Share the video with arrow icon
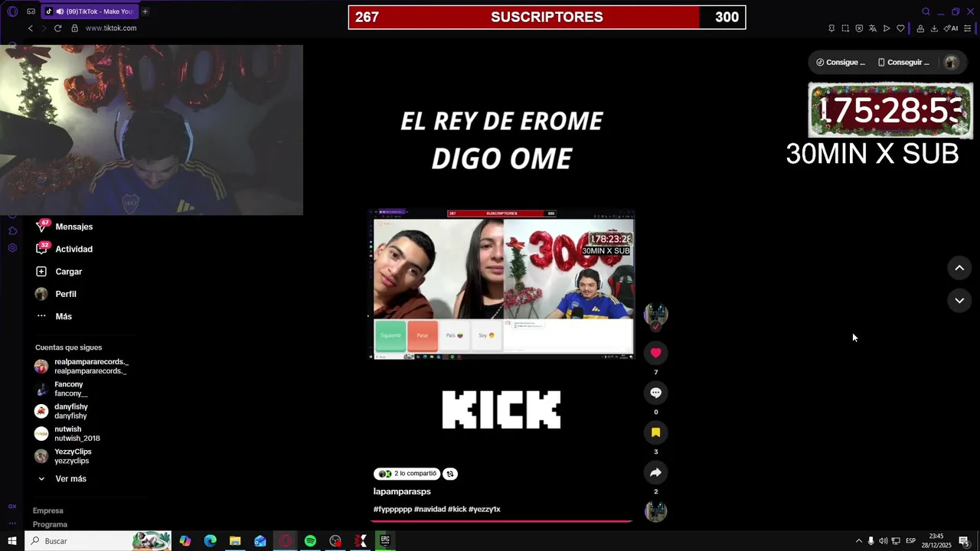The height and width of the screenshot is (551, 980). 655,472
